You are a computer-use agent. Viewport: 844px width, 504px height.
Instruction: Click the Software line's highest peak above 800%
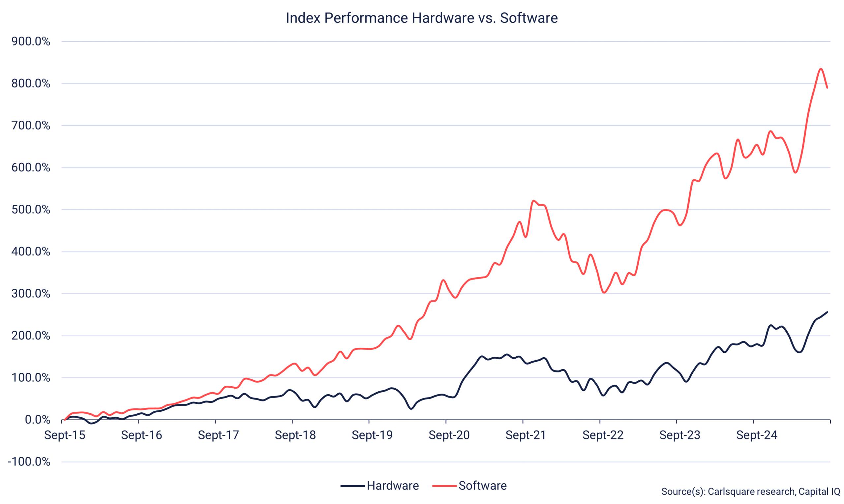click(821, 69)
